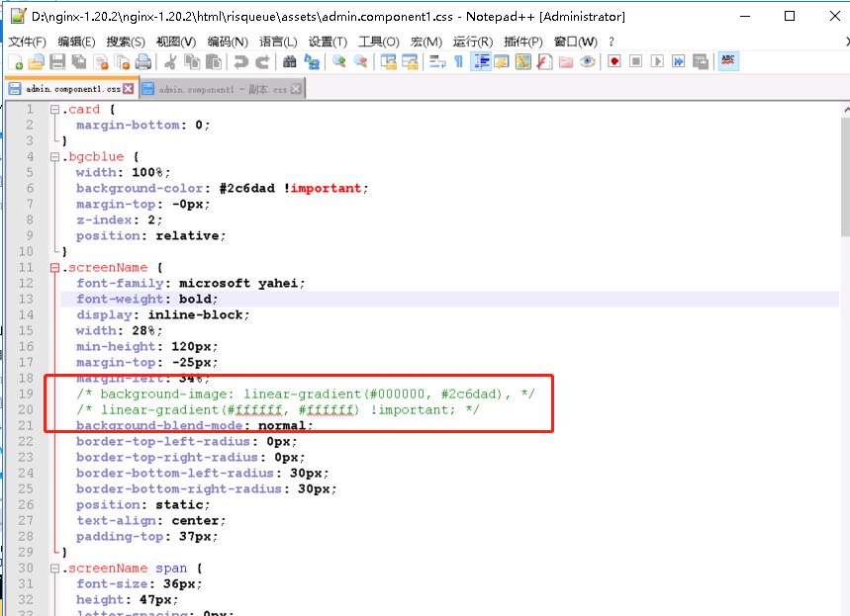Image resolution: width=850 pixels, height=616 pixels.
Task: Open the 语言(L) menu
Action: (278, 42)
